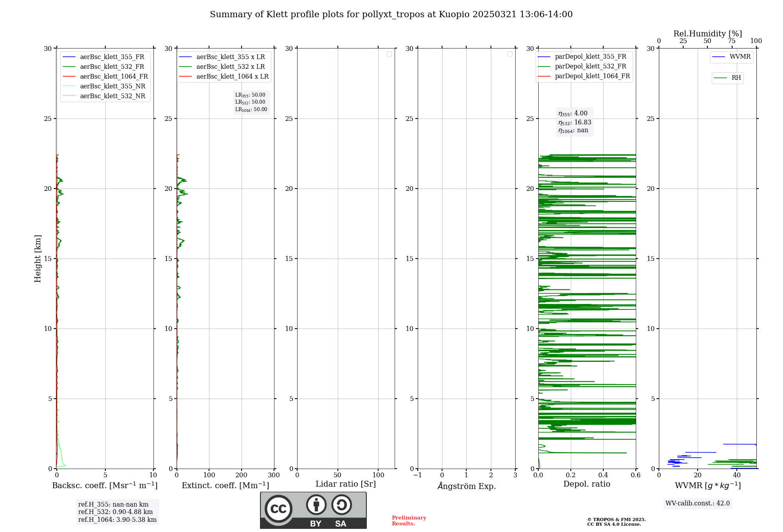The image size is (783, 532).
Task: Click the 75 tick on Rel.Humidity axis
Action: (x=731, y=41)
